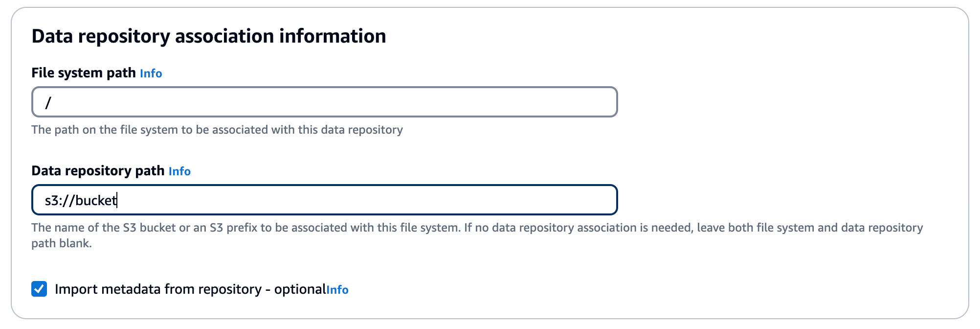Viewport: 980px width, 329px height.
Task: Click 'path blank.' on the help text's second line
Action: tap(62, 243)
